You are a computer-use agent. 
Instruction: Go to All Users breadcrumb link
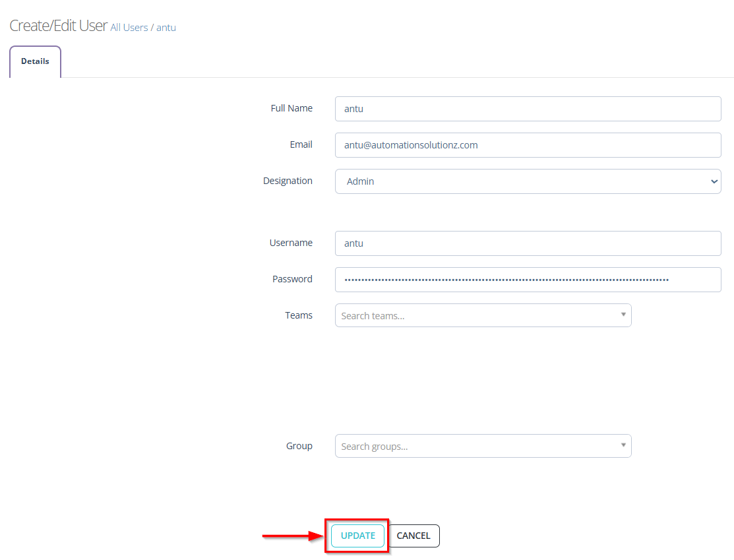tap(129, 28)
